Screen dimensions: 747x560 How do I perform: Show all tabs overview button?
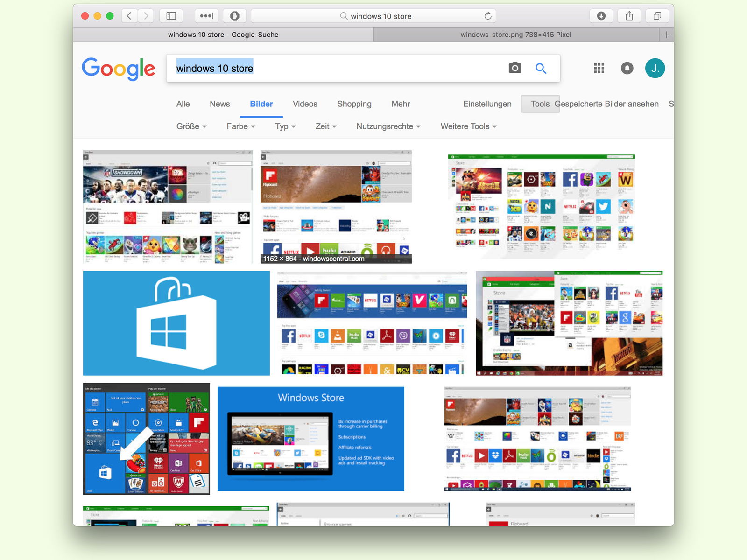point(657,16)
